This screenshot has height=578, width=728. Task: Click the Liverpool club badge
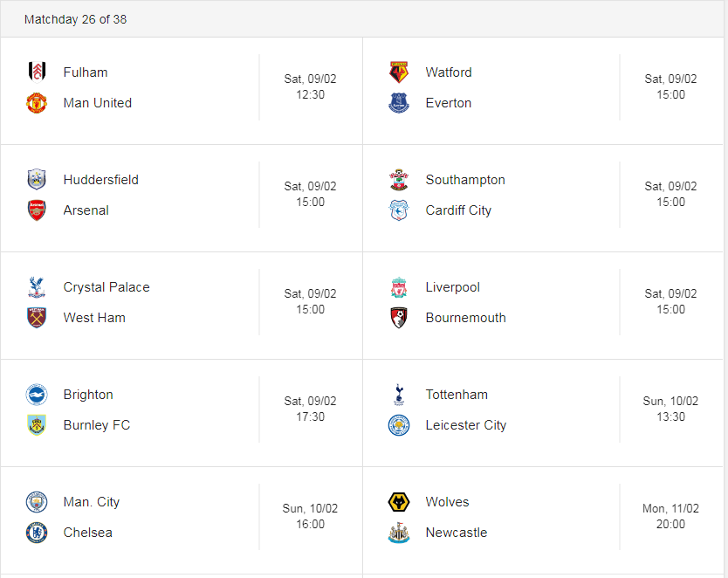click(399, 287)
